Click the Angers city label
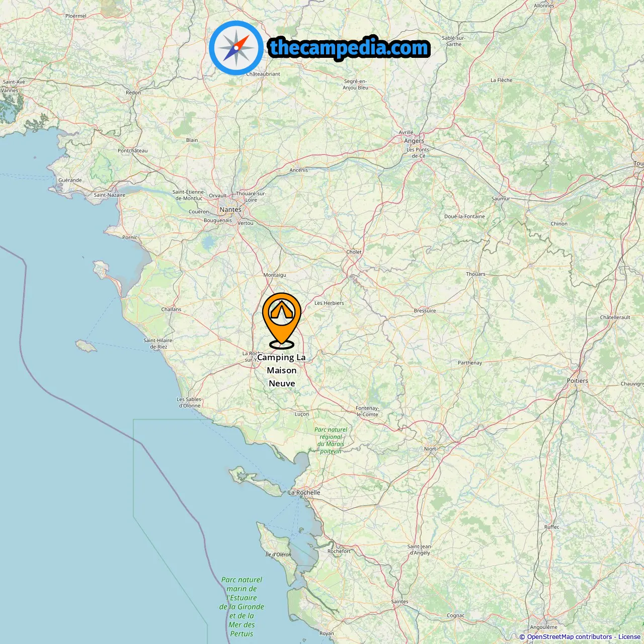 point(414,141)
